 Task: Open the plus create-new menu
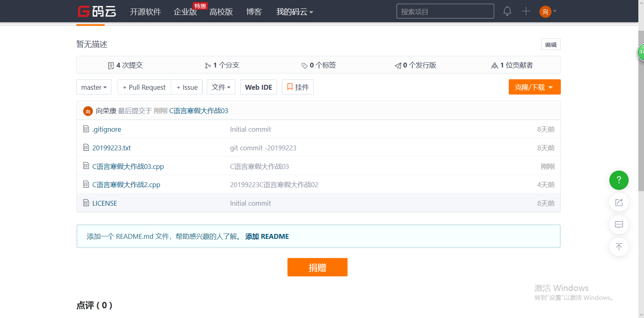point(526,11)
